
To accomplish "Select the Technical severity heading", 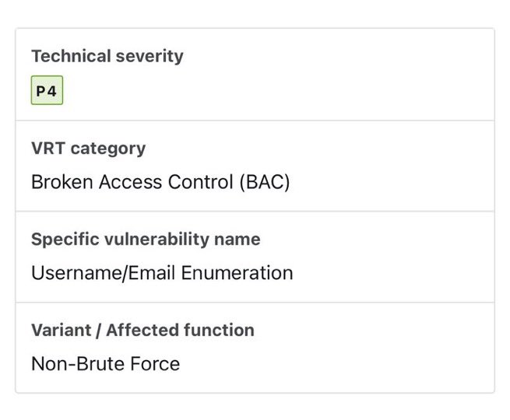I will point(107,56).
